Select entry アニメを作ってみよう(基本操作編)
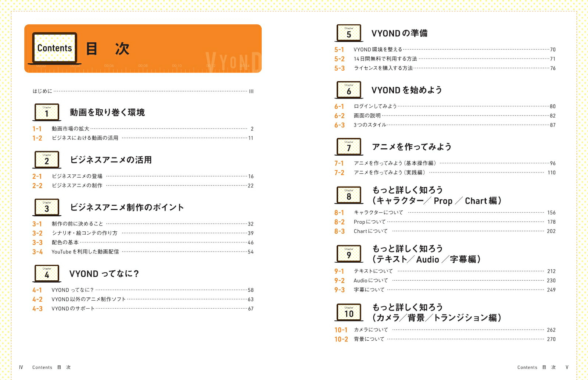The image size is (588, 380). pos(395,163)
